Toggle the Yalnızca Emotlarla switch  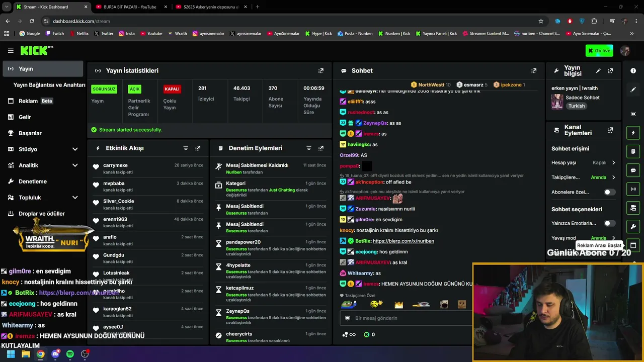pyautogui.click(x=609, y=223)
